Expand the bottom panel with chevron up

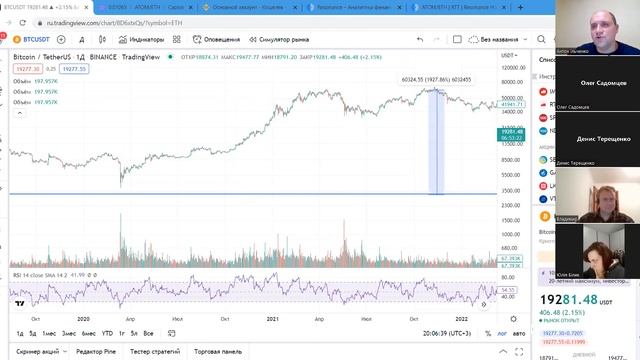(x=503, y=351)
